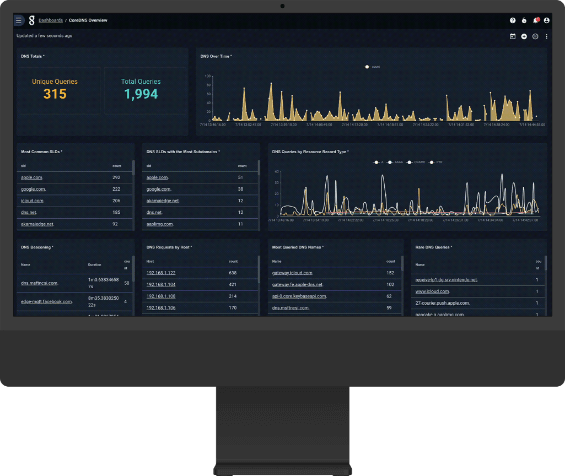
Task: Toggle the second legend series in Resource Record Type chart
Action: [395, 162]
